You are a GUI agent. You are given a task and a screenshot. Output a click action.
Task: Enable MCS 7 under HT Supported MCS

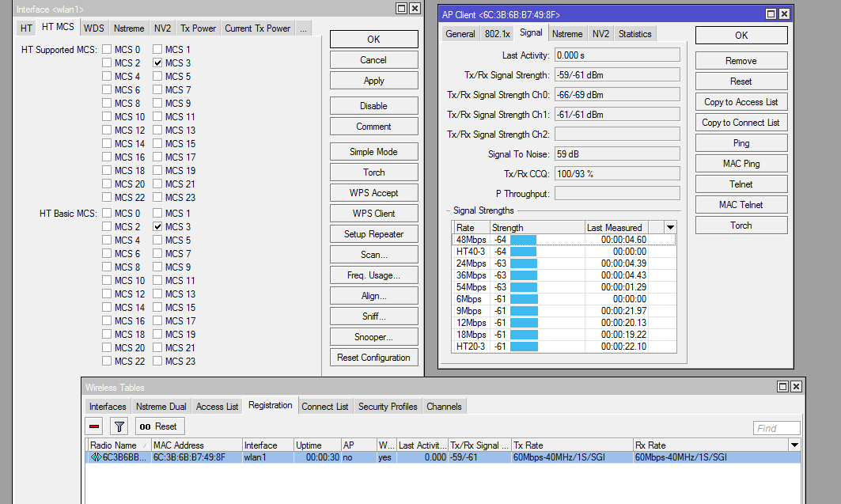point(157,89)
